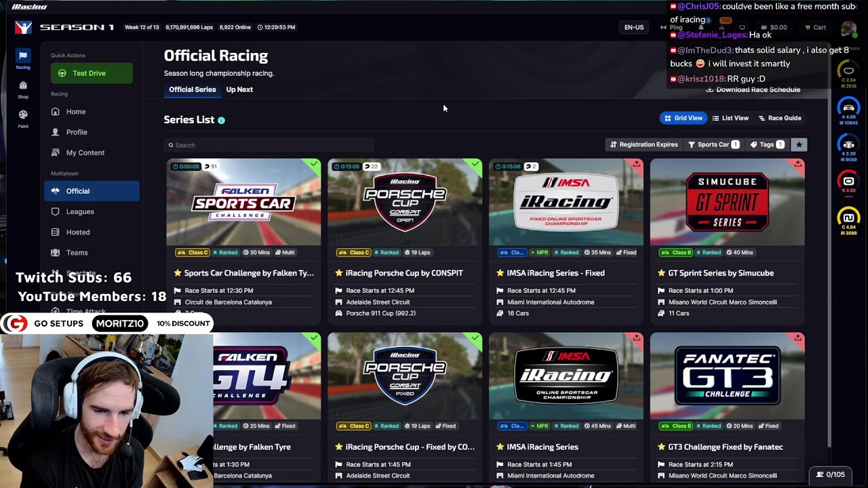Click the Fanatec GT3 card share icon
868x488 pixels.
(x=798, y=338)
